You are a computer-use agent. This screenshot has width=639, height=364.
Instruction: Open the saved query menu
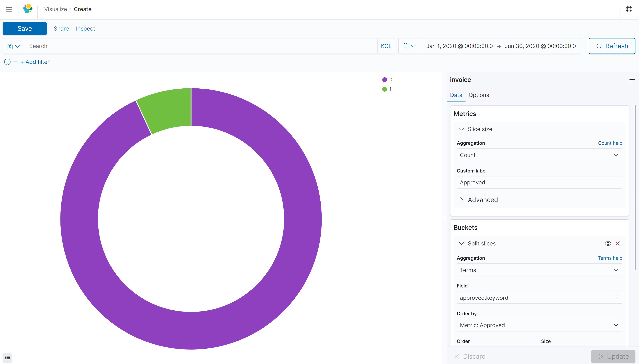pos(13,46)
